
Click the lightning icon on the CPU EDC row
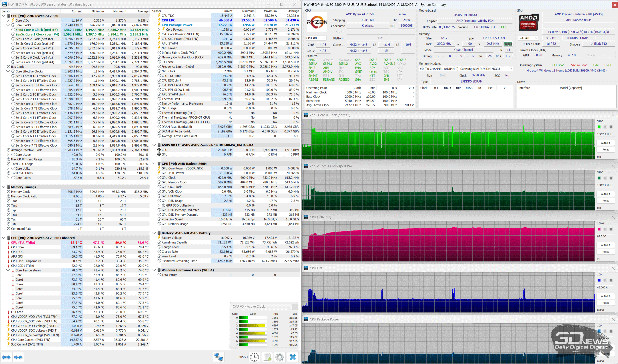(x=159, y=20)
